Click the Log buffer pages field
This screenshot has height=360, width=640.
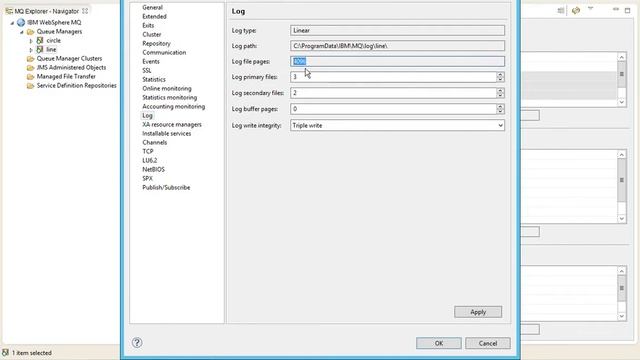(x=393, y=109)
